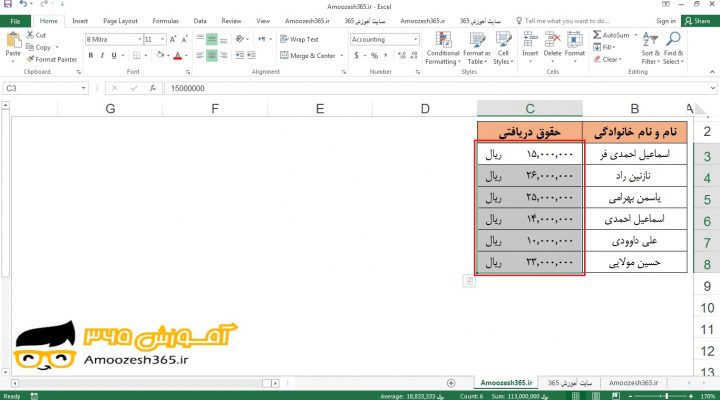720x400 pixels.
Task: Expand the Name Box dropdown
Action: 84,88
